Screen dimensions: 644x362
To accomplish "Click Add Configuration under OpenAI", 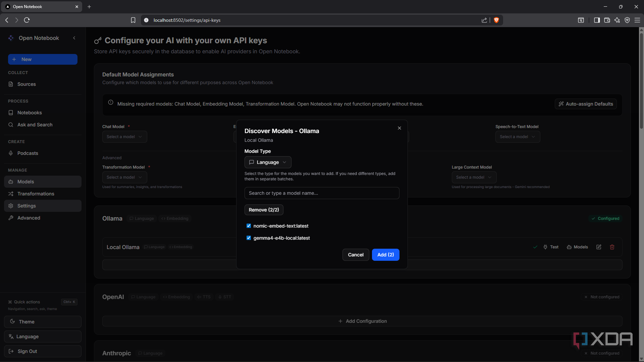I will [x=362, y=321].
